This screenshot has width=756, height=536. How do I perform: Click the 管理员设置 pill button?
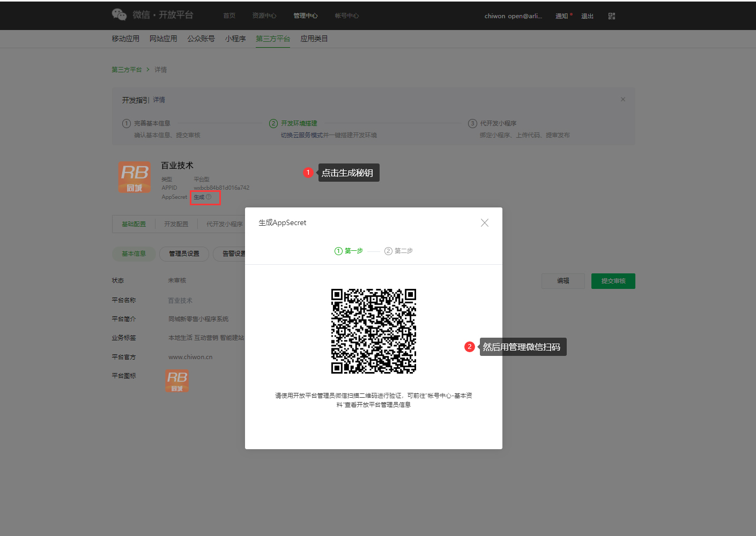coord(184,254)
